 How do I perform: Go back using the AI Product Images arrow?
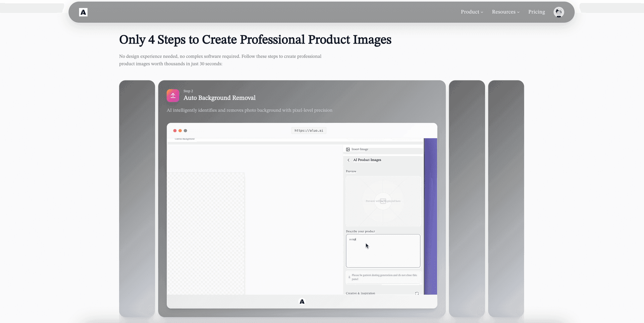pyautogui.click(x=348, y=160)
